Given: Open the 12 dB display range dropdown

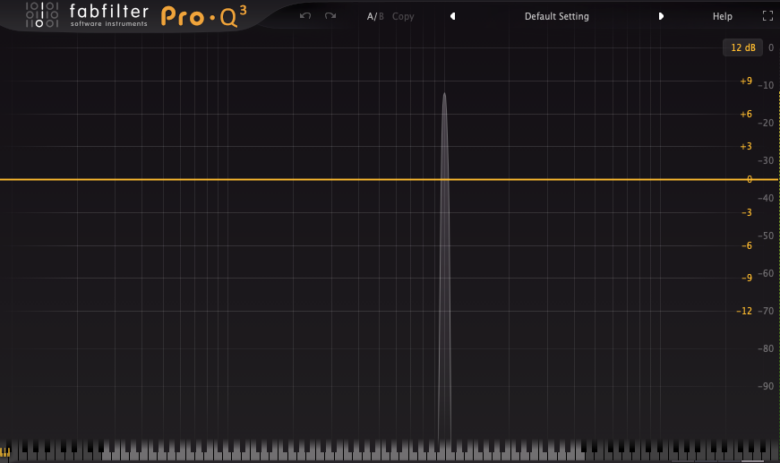Looking at the screenshot, I should (743, 47).
